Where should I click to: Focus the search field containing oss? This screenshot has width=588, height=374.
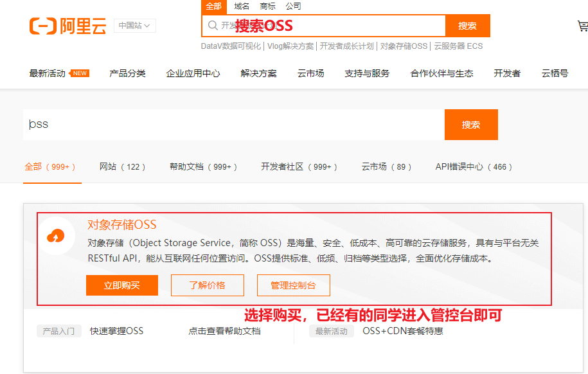(235, 125)
